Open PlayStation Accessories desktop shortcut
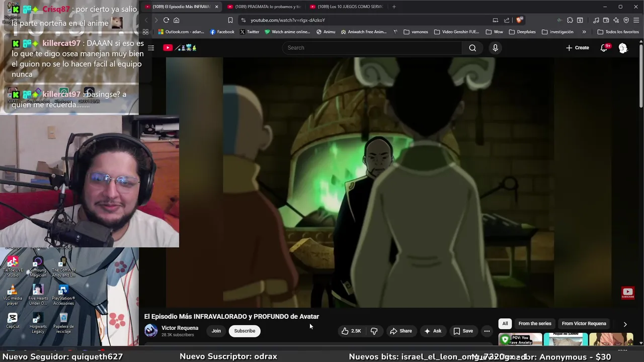The image size is (644, 362). pyautogui.click(x=63, y=295)
